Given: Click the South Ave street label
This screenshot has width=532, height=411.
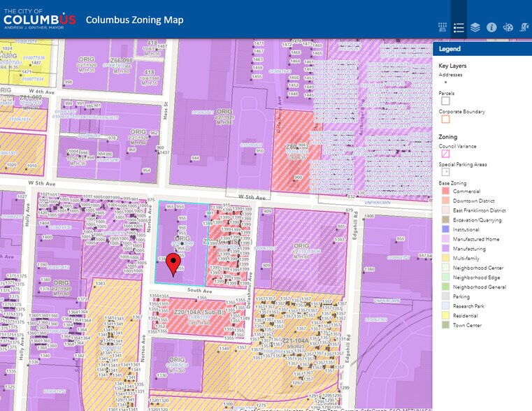Looking at the screenshot, I should 199,290.
